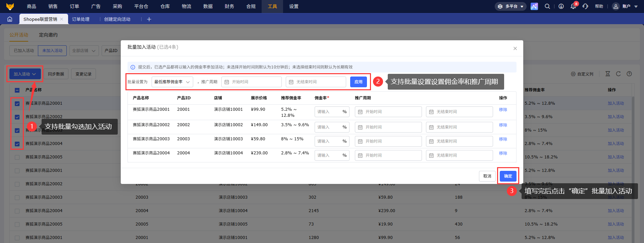Open batch 开始时间 date picker
The height and width of the screenshot is (243, 644).
252,82
